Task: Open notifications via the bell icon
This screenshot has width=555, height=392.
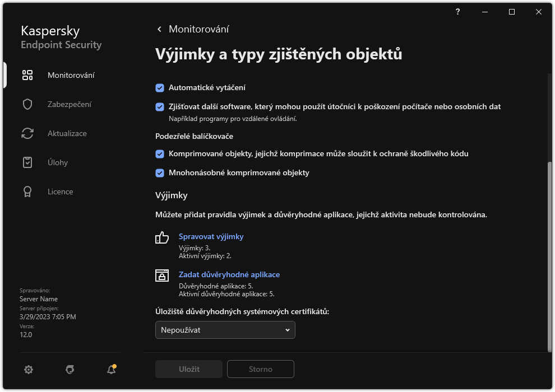Action: click(110, 370)
